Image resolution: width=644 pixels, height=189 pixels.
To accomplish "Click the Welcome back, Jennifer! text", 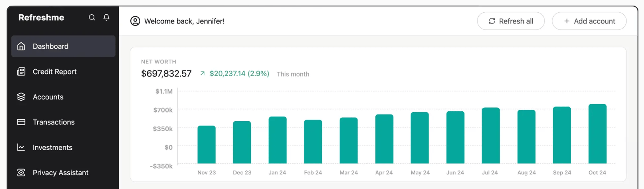I will point(184,21).
